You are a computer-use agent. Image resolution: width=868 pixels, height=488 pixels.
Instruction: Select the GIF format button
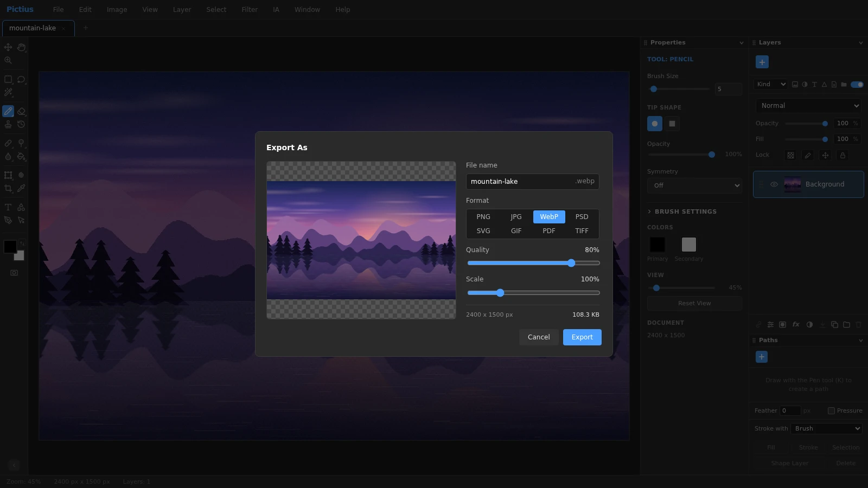click(x=516, y=231)
